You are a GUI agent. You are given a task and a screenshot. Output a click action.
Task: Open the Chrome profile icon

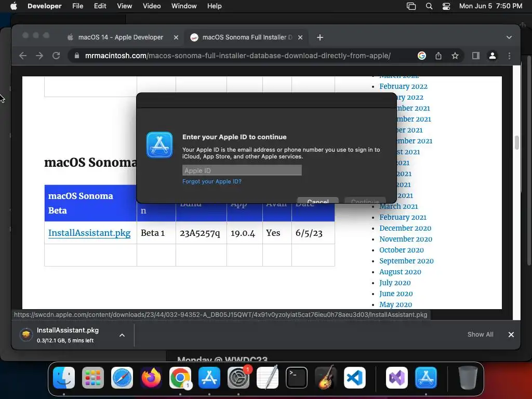click(x=493, y=56)
